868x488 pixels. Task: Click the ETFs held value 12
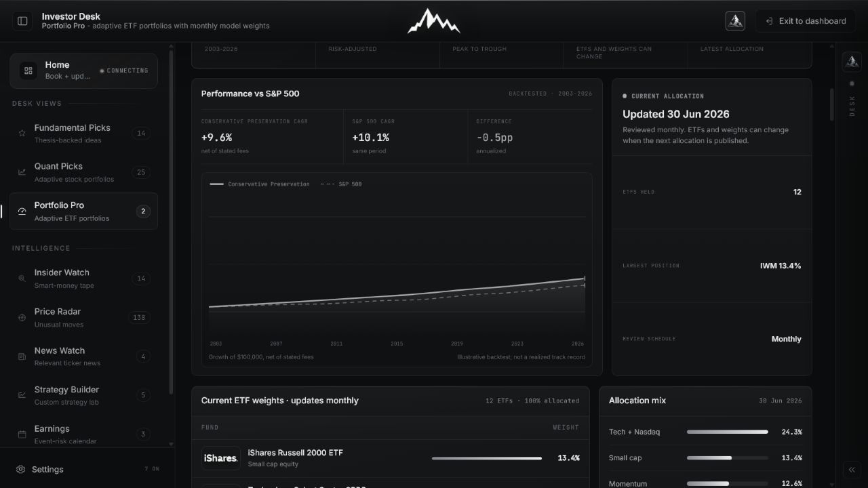tap(797, 192)
